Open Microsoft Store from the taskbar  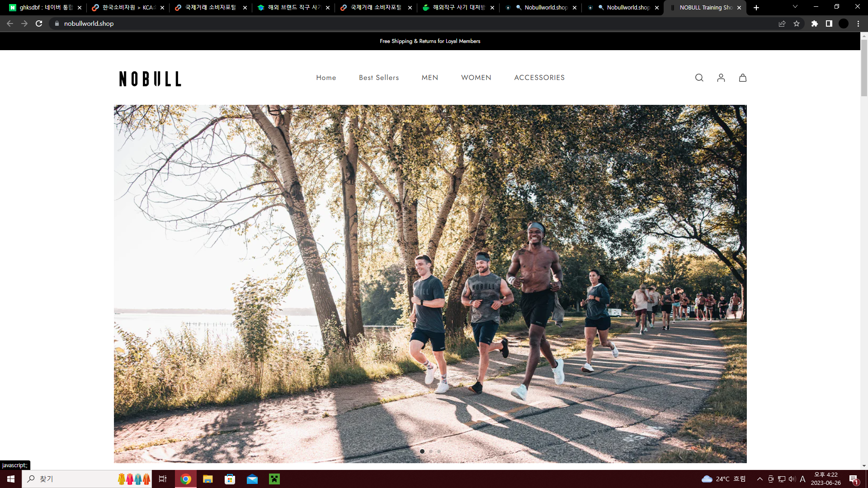230,479
